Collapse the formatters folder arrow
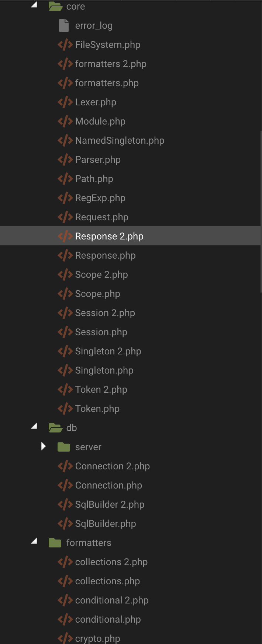 point(34,542)
